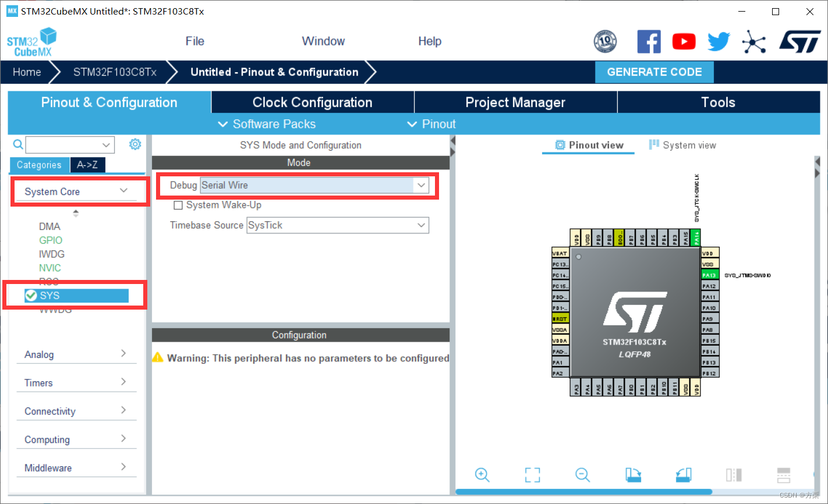Screen dimensions: 828x504
Task: Click the STM32F103C8Tx breadcrumb
Action: pyautogui.click(x=115, y=72)
